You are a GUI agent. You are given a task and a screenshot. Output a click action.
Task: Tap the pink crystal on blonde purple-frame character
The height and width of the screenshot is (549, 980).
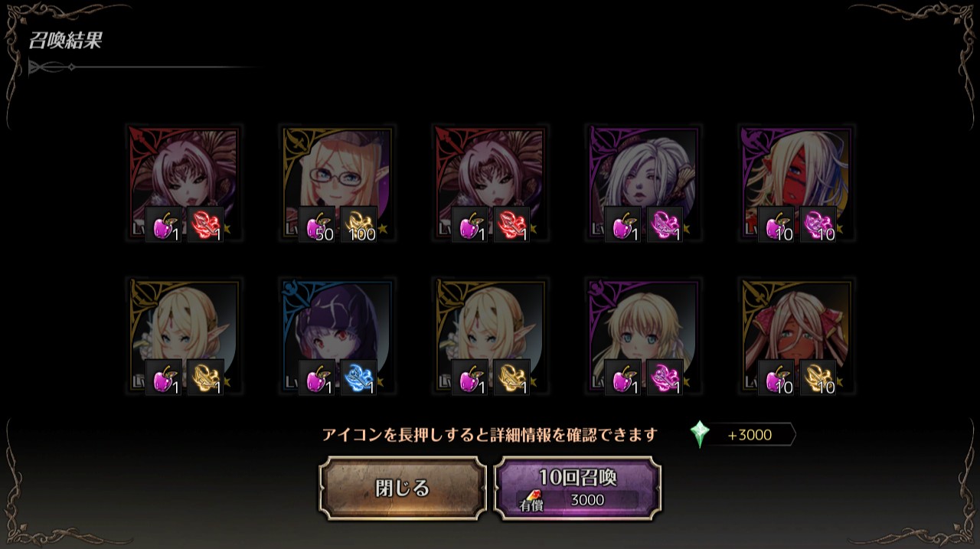(x=665, y=378)
